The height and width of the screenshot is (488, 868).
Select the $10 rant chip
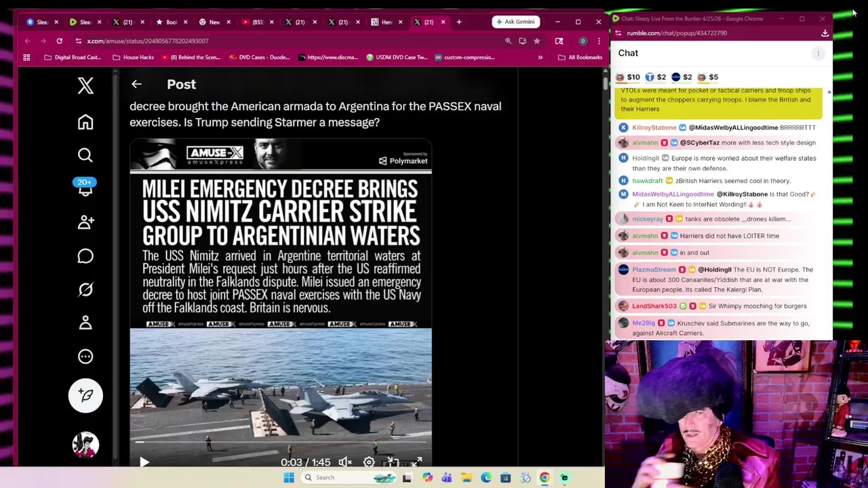pos(628,77)
